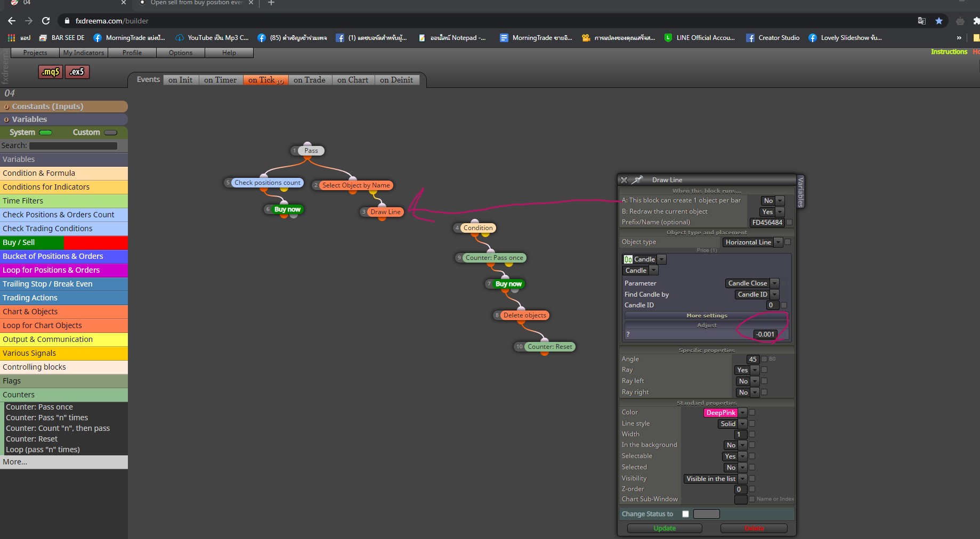Click the .ex5 compile icon
The width and height of the screenshot is (980, 539).
click(77, 72)
